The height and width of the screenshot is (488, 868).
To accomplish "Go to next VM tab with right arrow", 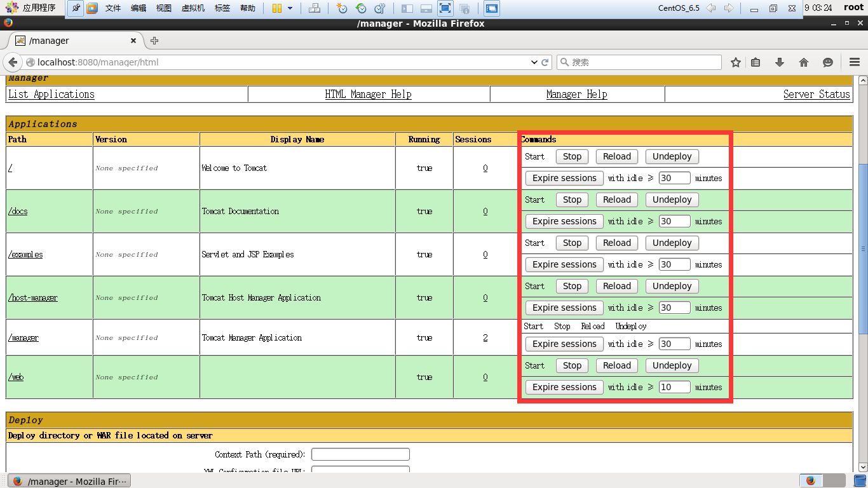I will [x=728, y=8].
